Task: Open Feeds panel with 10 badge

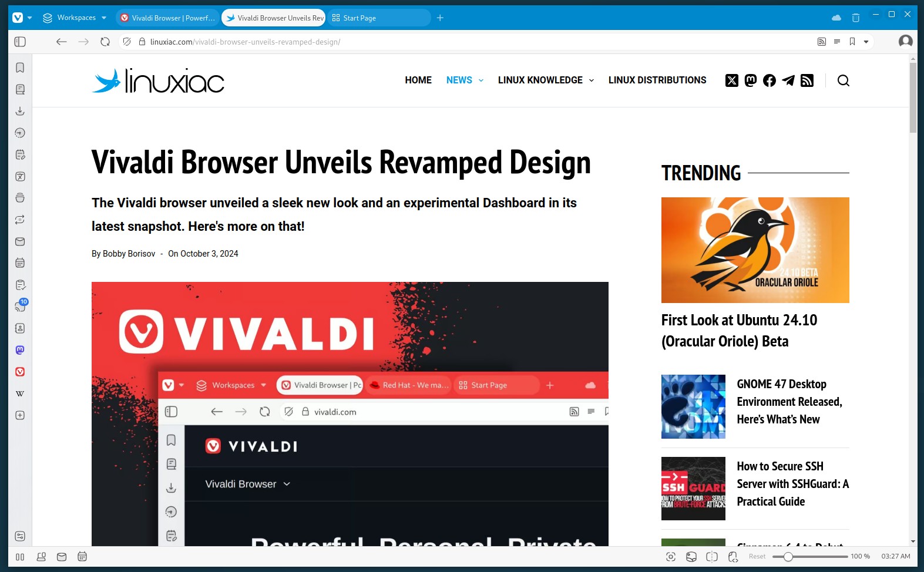Action: click(x=21, y=306)
